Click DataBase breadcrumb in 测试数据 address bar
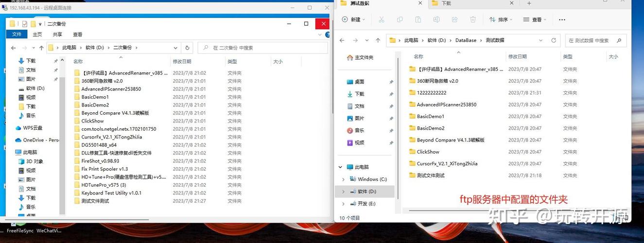Image resolution: width=644 pixels, height=243 pixels. click(x=466, y=40)
